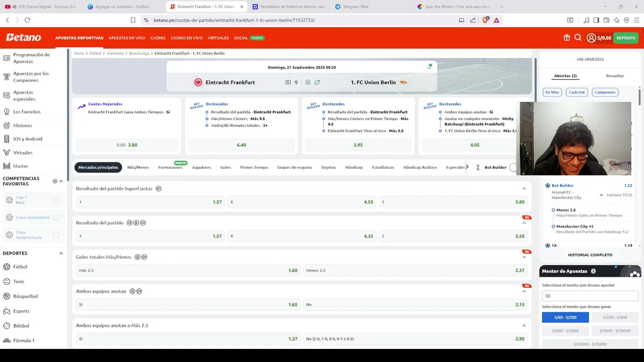The image size is (644, 362).
Task: Click the Programación de Apuestas calendar icon
Action: 7,58
